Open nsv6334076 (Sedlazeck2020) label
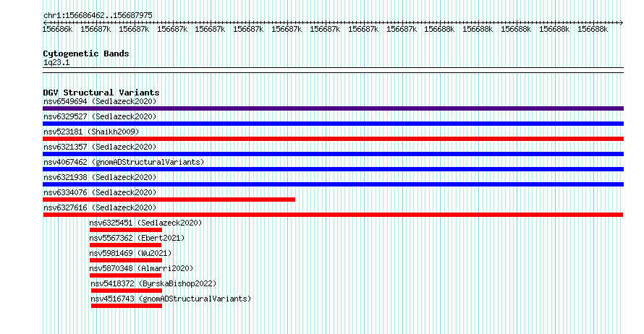The width and height of the screenshot is (644, 334). (x=100, y=192)
